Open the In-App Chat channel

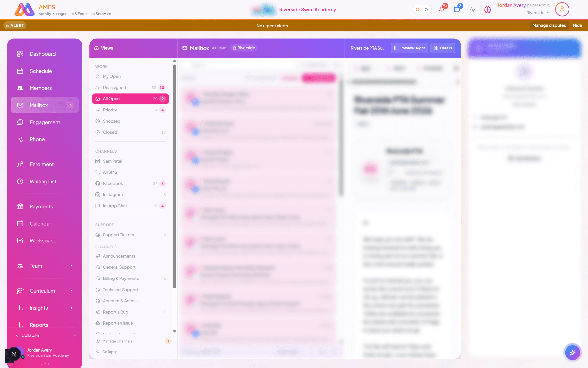(x=131, y=206)
